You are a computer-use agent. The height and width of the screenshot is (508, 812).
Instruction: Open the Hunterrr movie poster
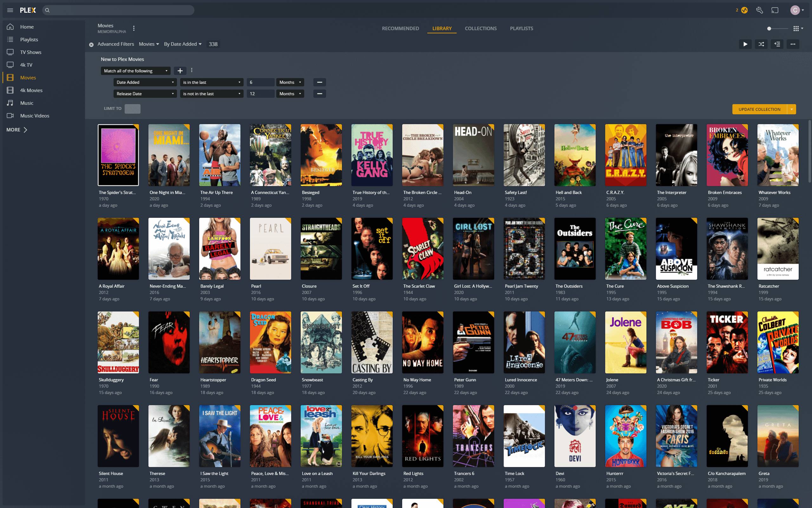point(625,436)
